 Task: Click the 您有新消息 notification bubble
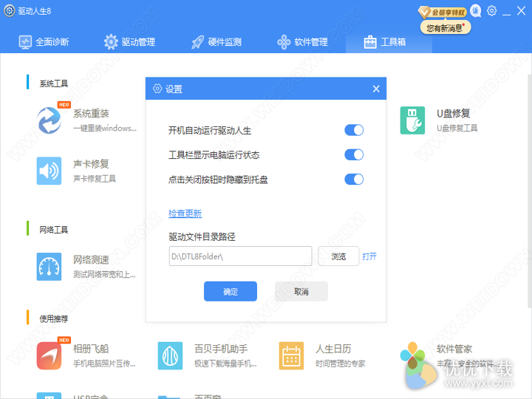coord(446,28)
